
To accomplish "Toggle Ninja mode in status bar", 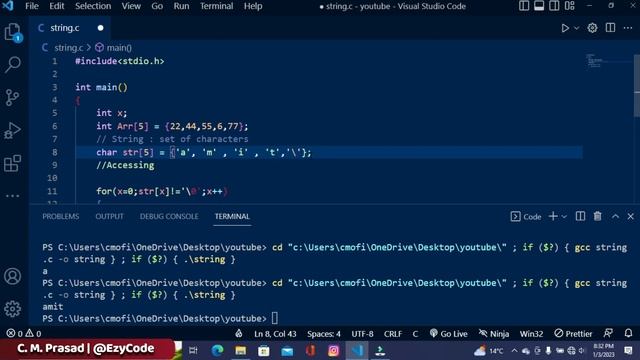I will tap(494, 333).
